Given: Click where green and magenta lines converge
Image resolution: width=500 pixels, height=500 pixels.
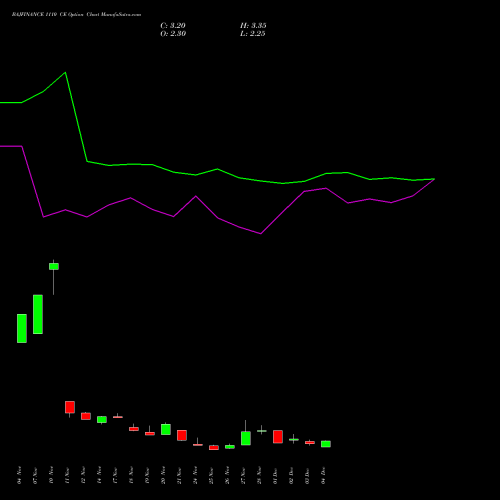Looking at the screenshot, I should pyautogui.click(x=434, y=179).
